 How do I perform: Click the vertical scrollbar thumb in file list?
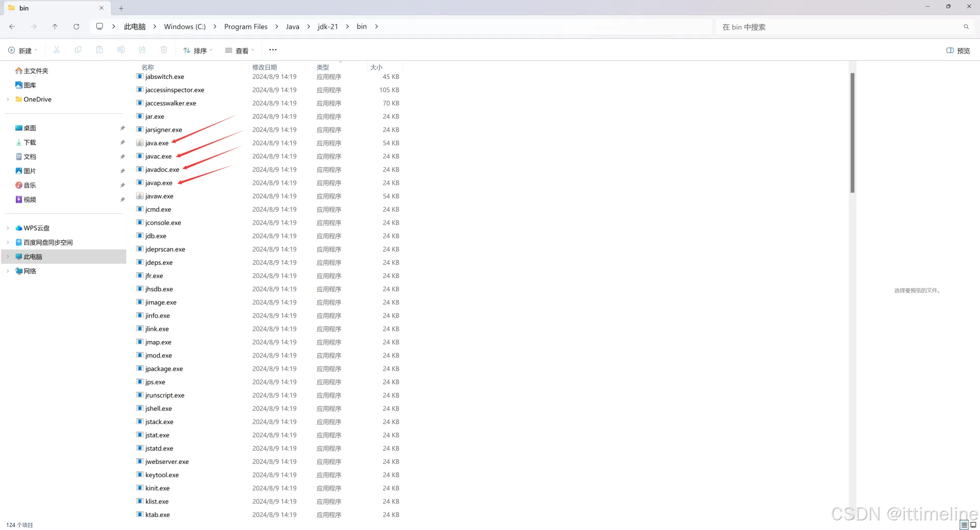tap(852, 133)
